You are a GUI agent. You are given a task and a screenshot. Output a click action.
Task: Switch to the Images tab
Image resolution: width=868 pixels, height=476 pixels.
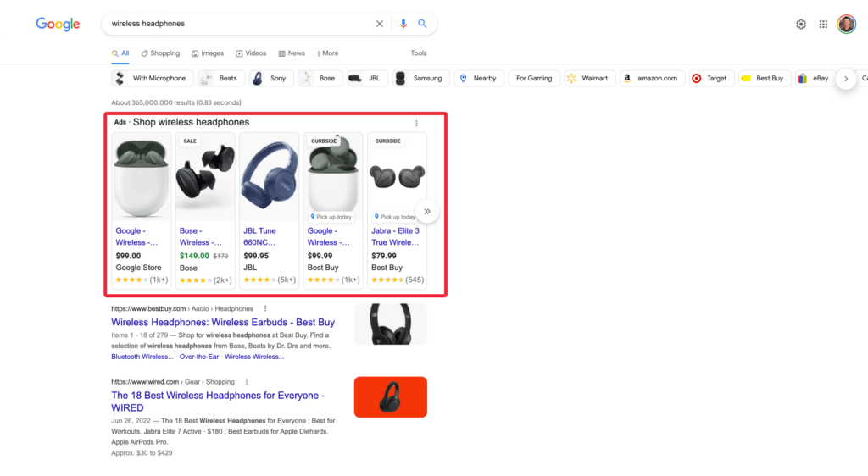point(208,53)
